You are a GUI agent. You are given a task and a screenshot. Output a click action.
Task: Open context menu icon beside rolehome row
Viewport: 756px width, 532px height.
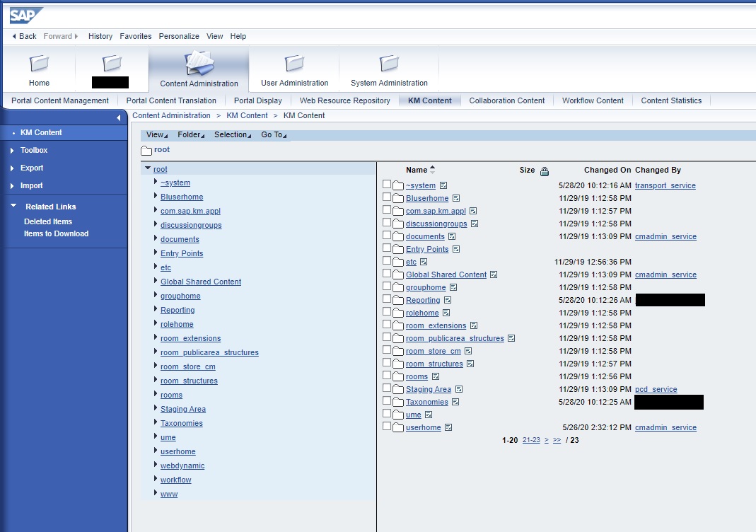pyautogui.click(x=446, y=313)
